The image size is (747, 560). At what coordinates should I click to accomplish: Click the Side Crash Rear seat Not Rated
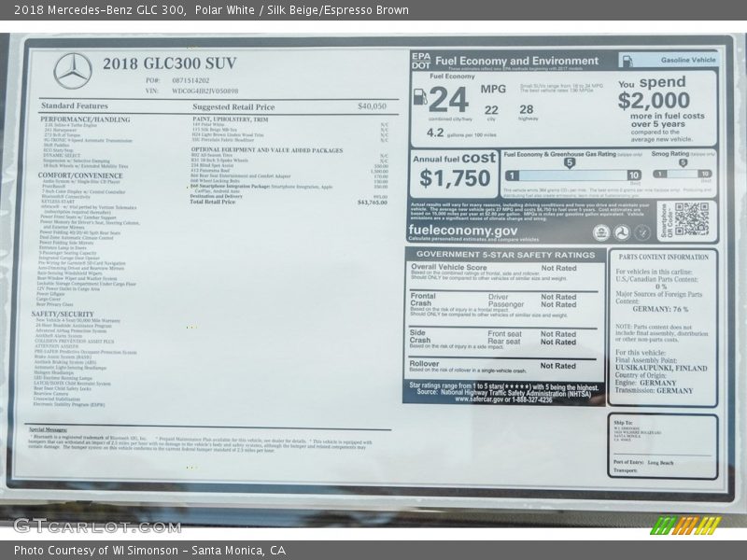pos(558,342)
